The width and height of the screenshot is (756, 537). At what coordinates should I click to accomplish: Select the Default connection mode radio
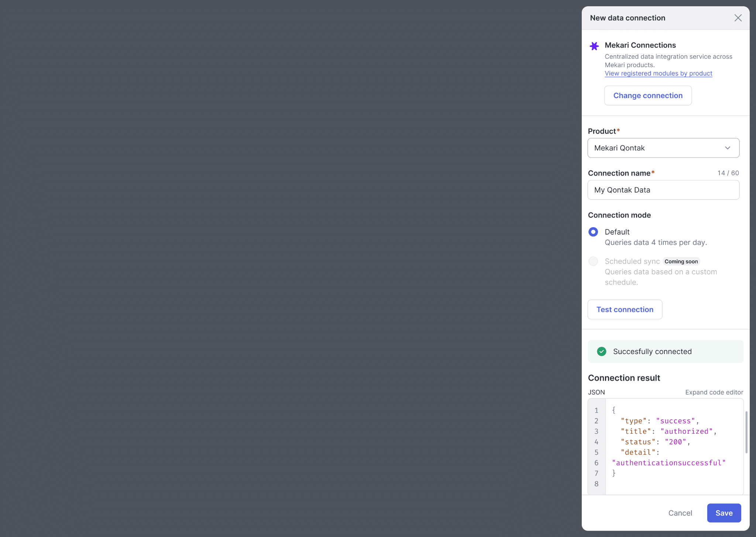click(593, 232)
